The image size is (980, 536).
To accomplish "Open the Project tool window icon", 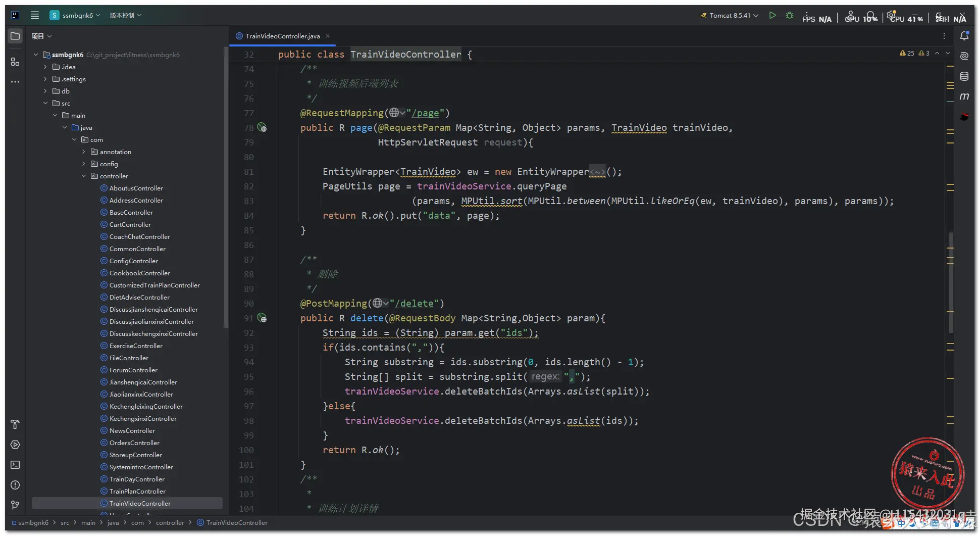I will [15, 36].
